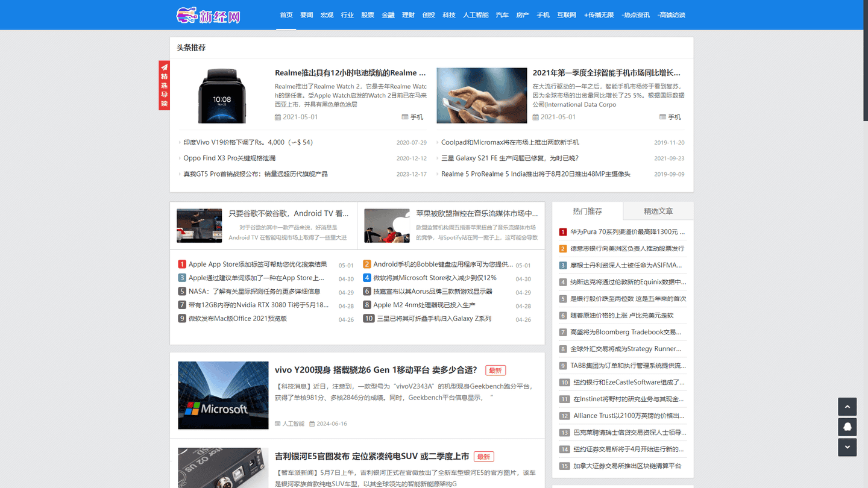The width and height of the screenshot is (868, 488).
Task: Open the 人工智能 nav item
Action: (476, 15)
